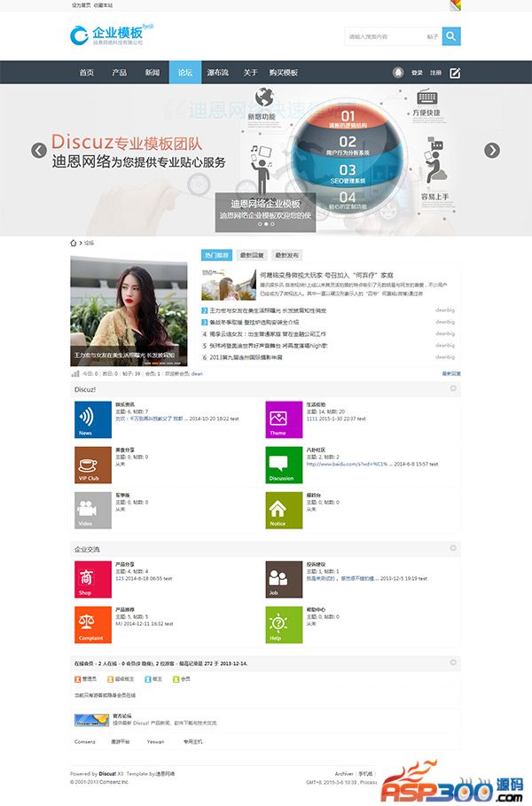This screenshot has height=806, width=532.
Task: Switch to the 热门推荐 tab
Action: pyautogui.click(x=216, y=255)
